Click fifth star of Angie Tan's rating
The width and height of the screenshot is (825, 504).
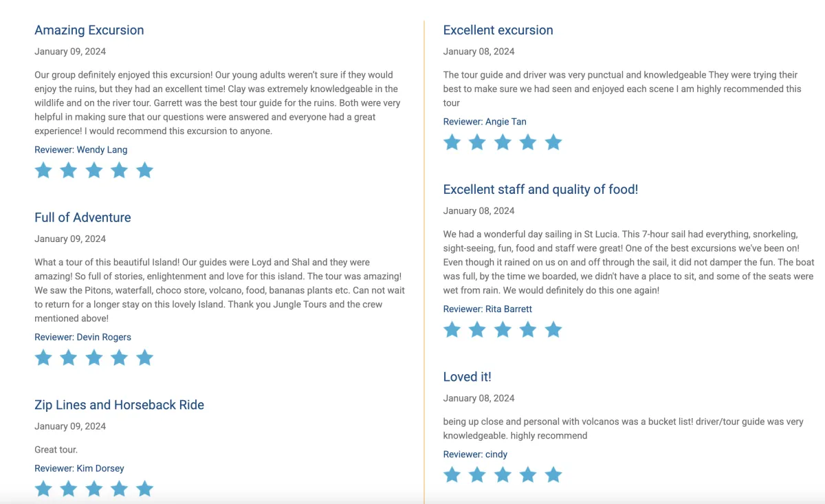point(553,142)
